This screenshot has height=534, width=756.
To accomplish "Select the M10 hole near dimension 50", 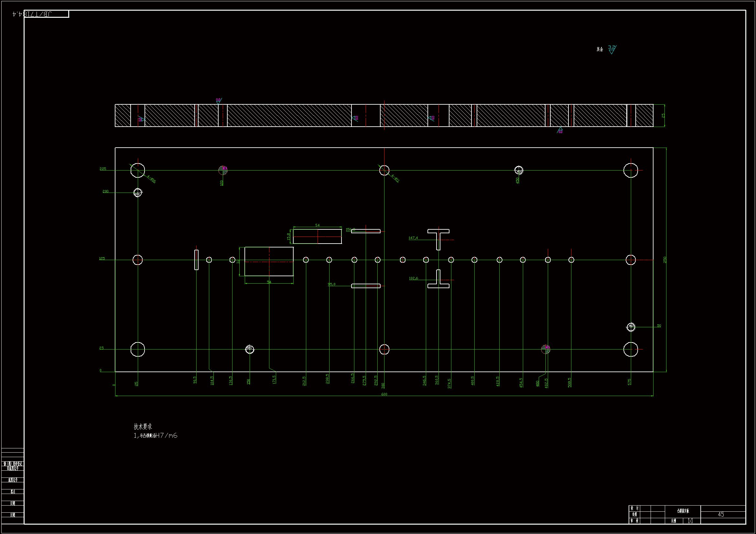I will coord(631,327).
